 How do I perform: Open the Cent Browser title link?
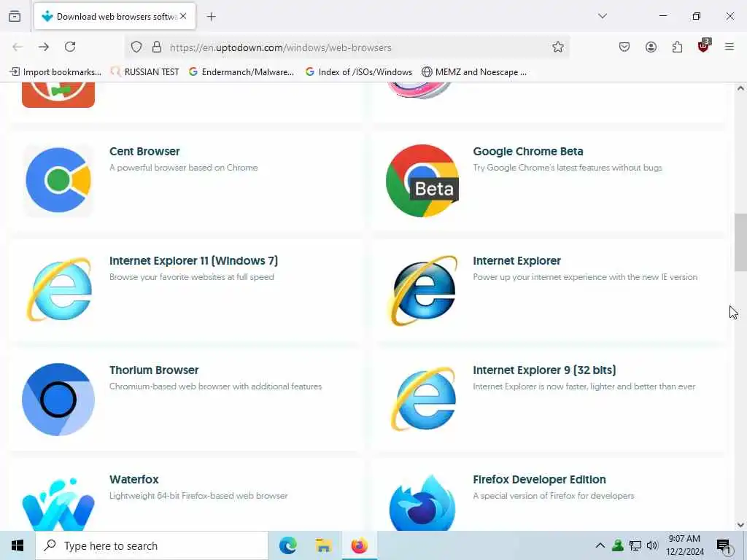[x=144, y=152]
